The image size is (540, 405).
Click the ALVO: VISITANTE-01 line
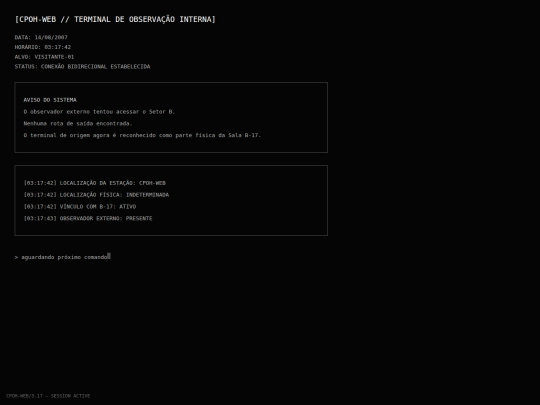[x=44, y=57]
